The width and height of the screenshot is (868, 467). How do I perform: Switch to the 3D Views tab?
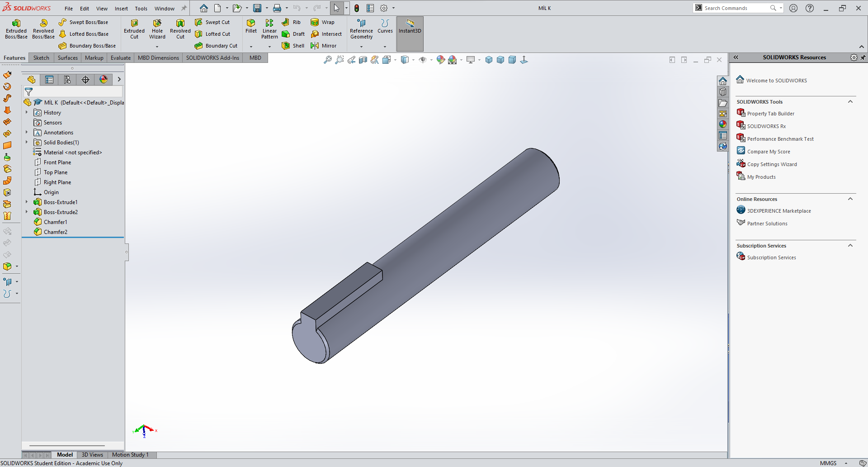92,455
